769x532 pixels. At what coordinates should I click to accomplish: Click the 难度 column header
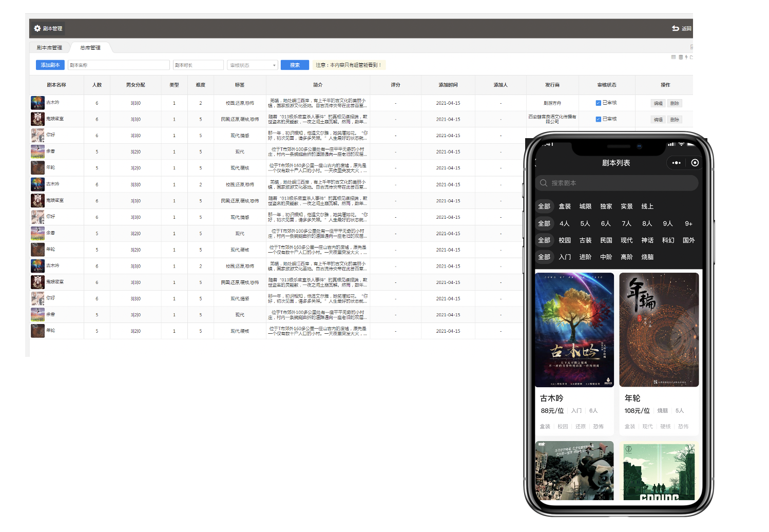pyautogui.click(x=201, y=85)
